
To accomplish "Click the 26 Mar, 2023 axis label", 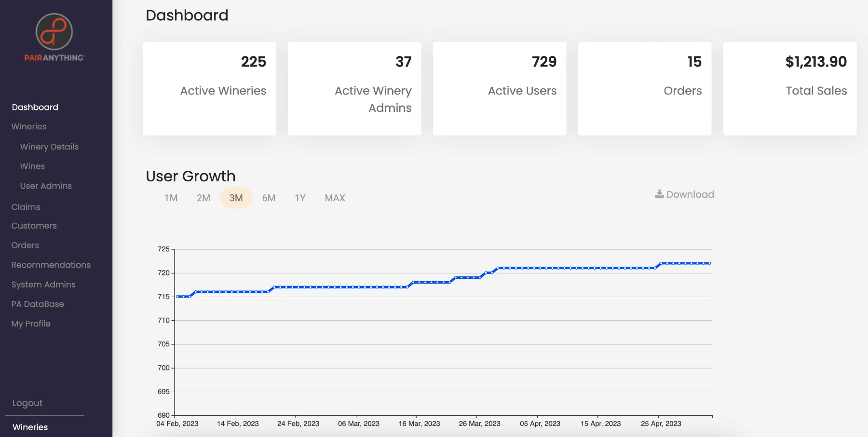I will click(x=480, y=423).
